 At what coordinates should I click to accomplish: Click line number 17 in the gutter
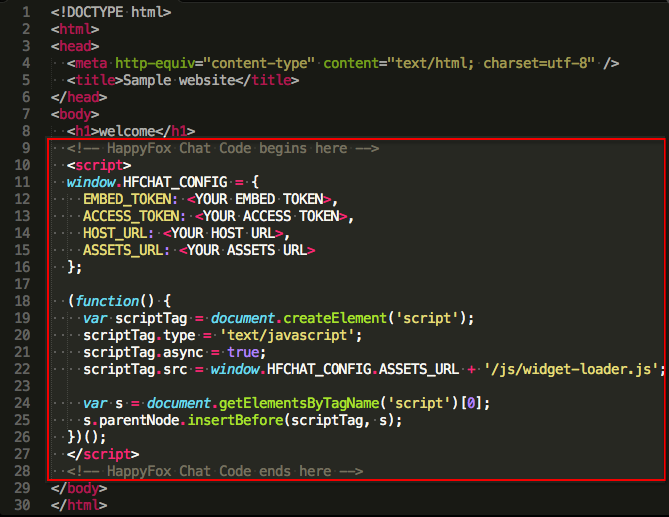pyautogui.click(x=22, y=284)
